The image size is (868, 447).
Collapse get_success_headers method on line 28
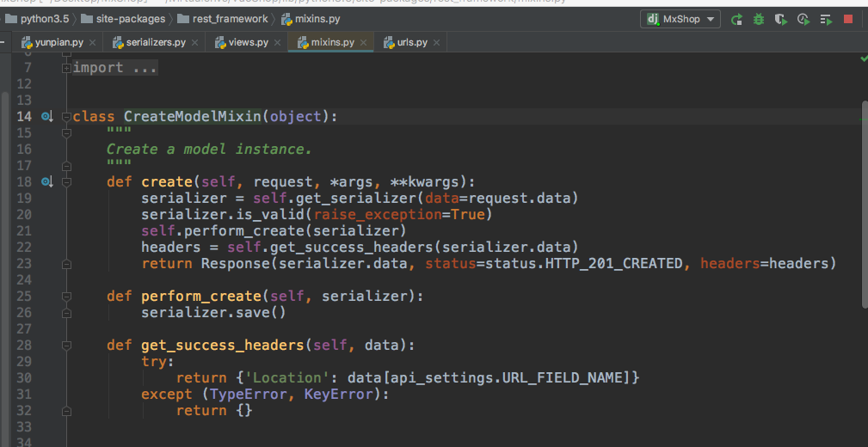66,346
